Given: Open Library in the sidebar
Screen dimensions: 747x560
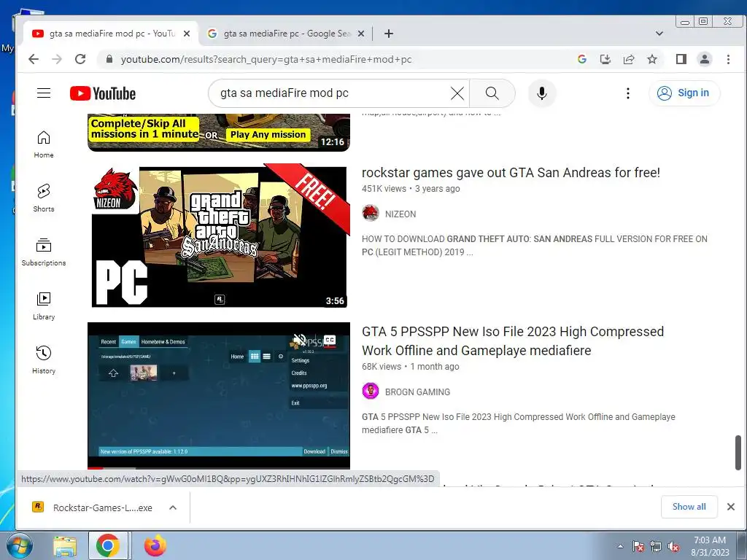Looking at the screenshot, I should point(44,306).
